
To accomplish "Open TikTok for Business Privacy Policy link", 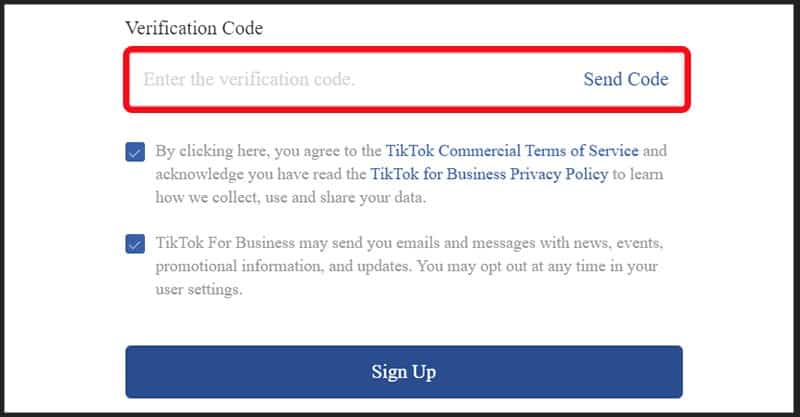I will pos(489,174).
